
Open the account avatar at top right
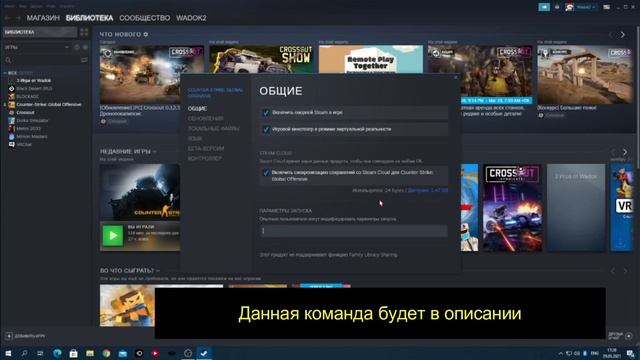click(569, 7)
